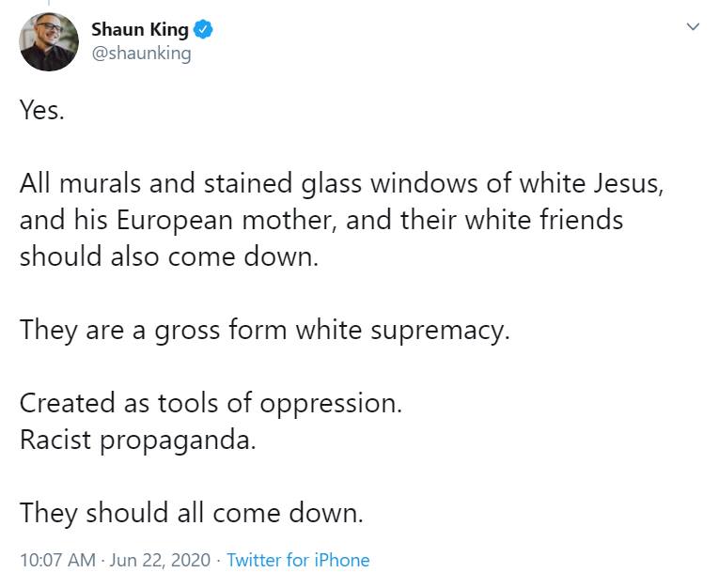Viewport: 719px width, 588px height.
Task: Click the line "should also come down."
Action: 169,256
